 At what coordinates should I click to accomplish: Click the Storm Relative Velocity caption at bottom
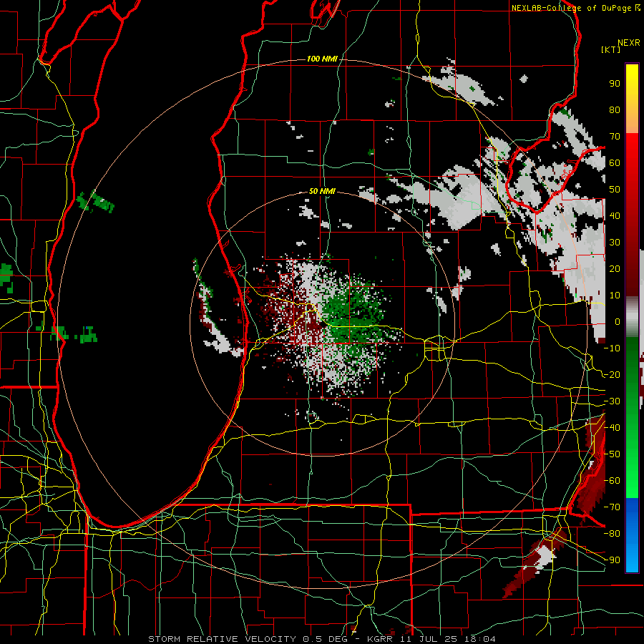click(322, 639)
